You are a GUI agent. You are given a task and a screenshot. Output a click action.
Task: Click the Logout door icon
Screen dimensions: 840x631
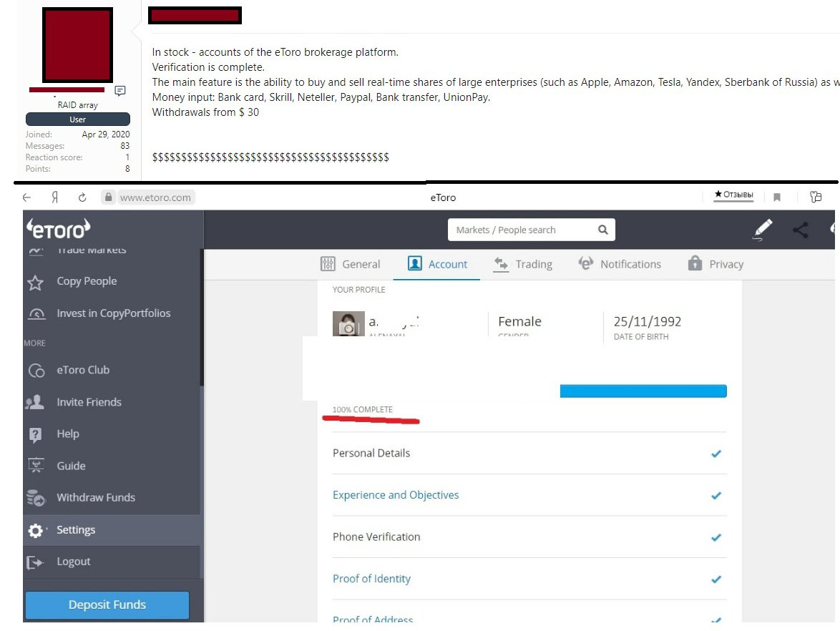(35, 562)
